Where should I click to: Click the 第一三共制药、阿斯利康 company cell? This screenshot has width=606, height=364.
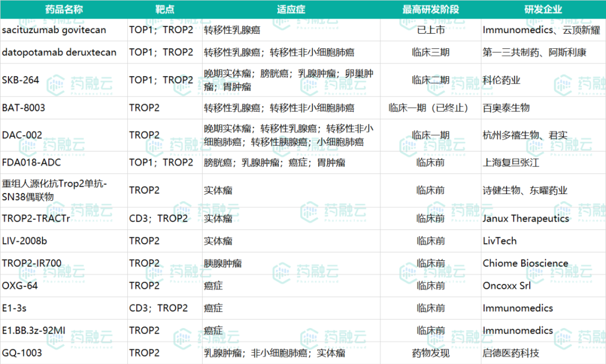point(543,53)
